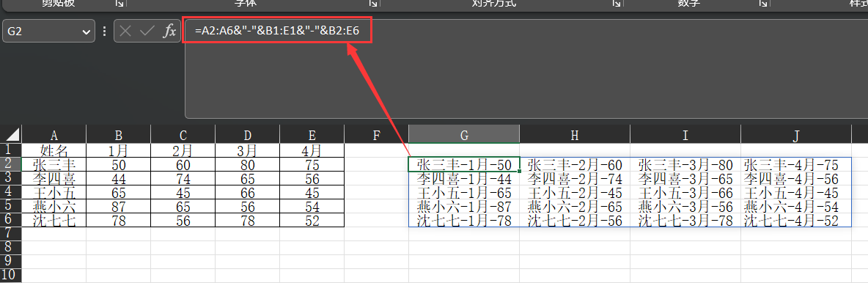Select the result cell 李四喜-1月-44
This screenshot has height=283, width=868.
(x=464, y=178)
